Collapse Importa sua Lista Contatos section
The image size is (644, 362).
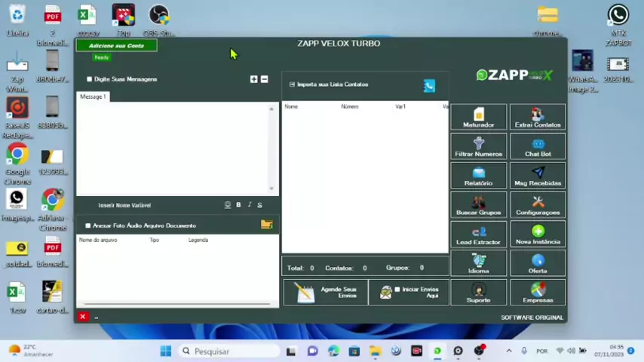pos(292,84)
